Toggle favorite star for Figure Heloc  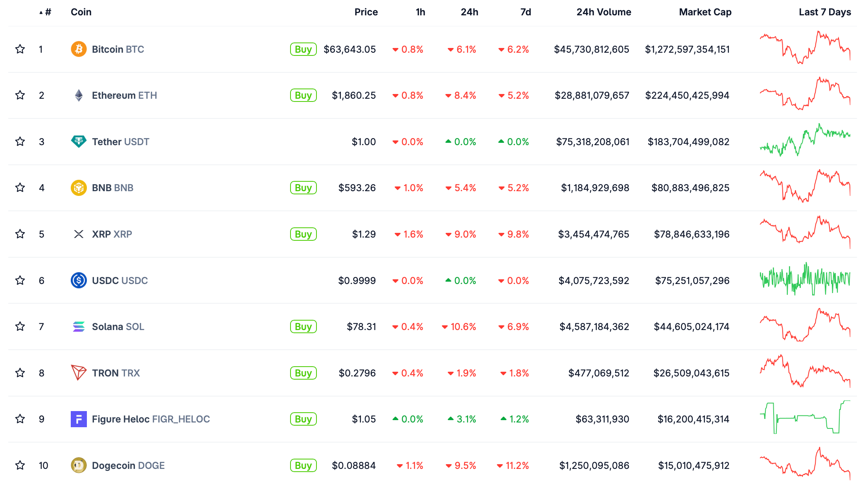coord(20,419)
